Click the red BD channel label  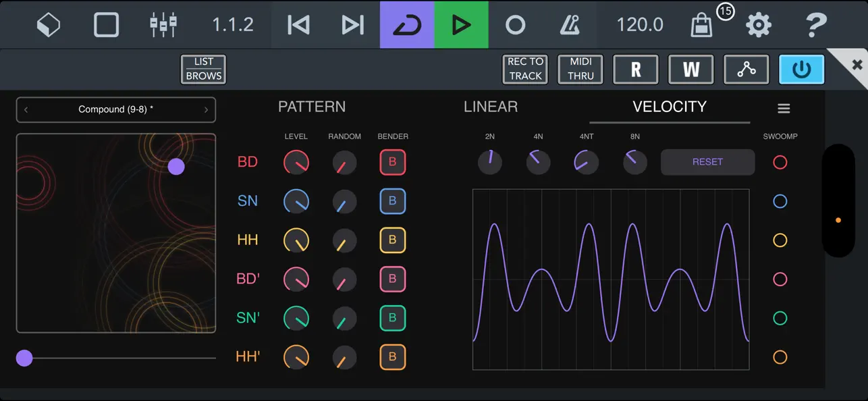pos(248,162)
